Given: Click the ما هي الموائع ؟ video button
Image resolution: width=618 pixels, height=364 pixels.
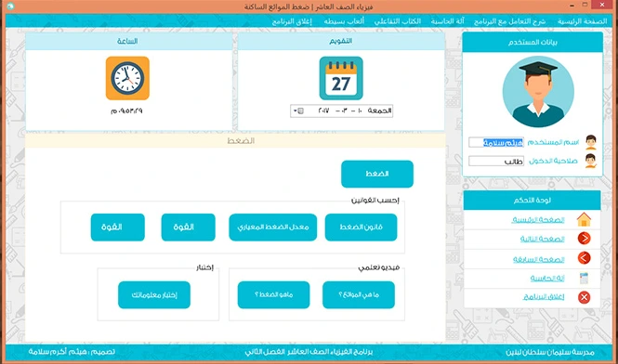Looking at the screenshot, I should pyautogui.click(x=359, y=294).
